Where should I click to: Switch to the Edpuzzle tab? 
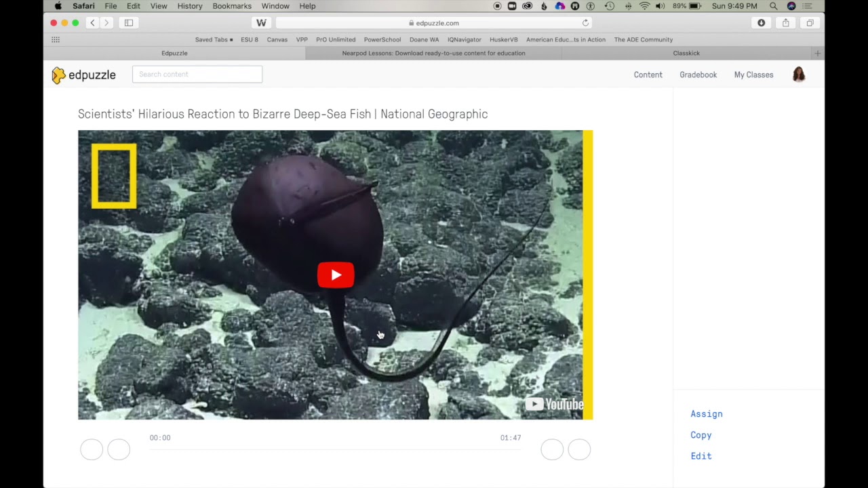pos(174,53)
